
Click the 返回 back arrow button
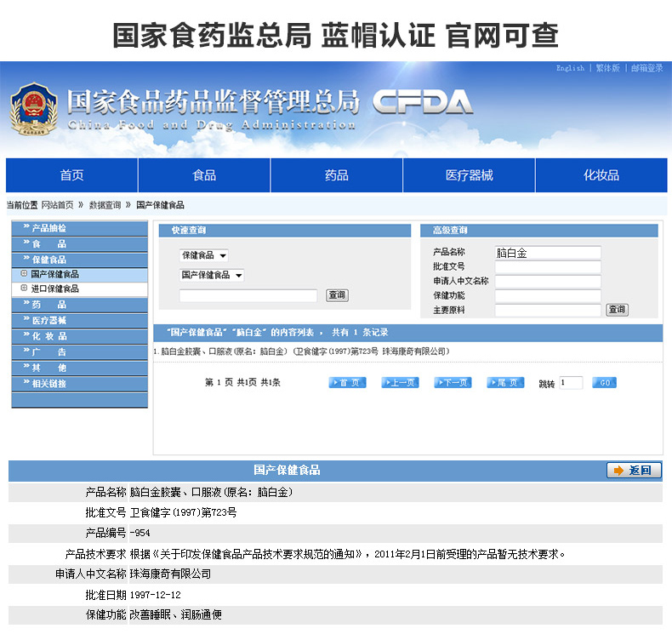click(634, 471)
